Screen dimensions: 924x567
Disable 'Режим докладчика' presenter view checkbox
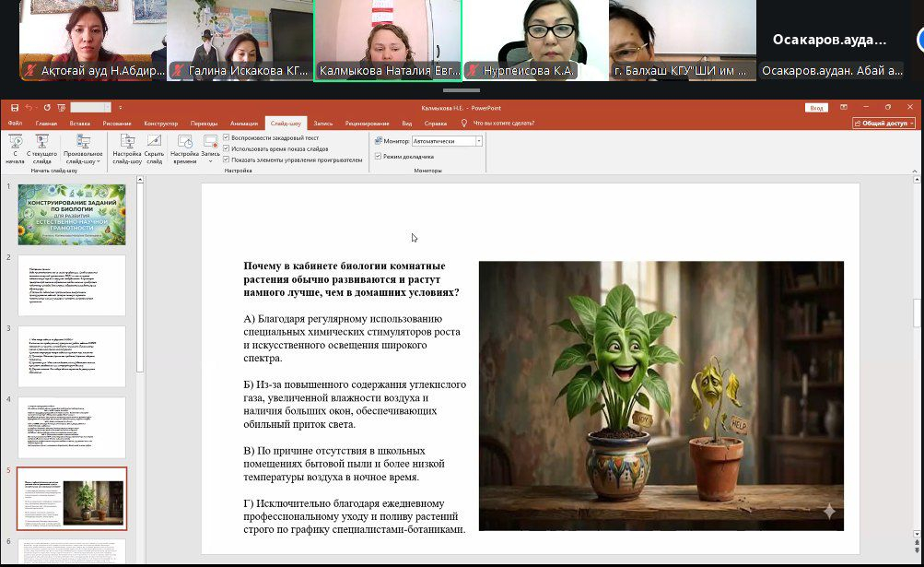[x=378, y=157]
